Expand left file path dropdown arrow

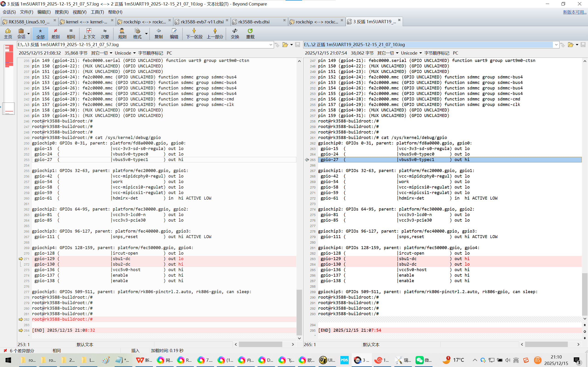point(271,45)
